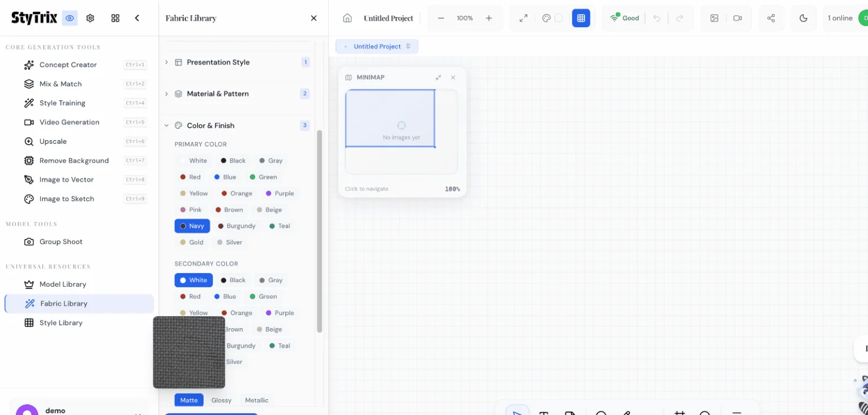Screen dimensions: 868x415
Task: Select Teal as the primary color
Action: click(280, 226)
